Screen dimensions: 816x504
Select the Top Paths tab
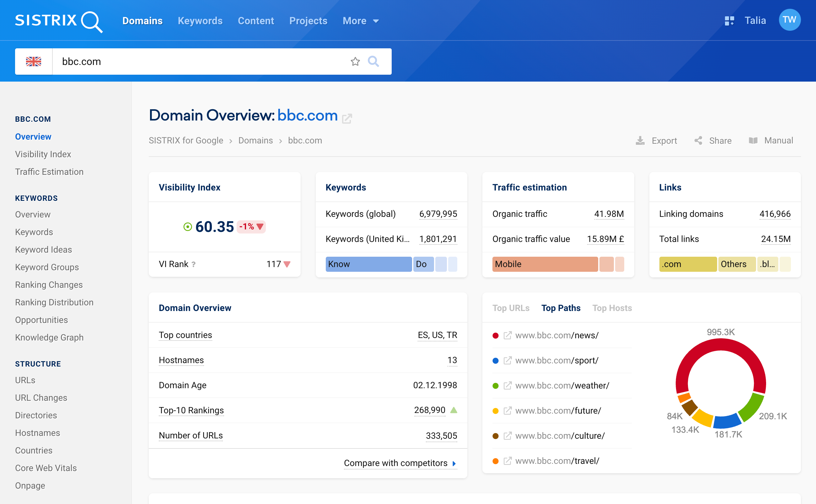tap(561, 307)
